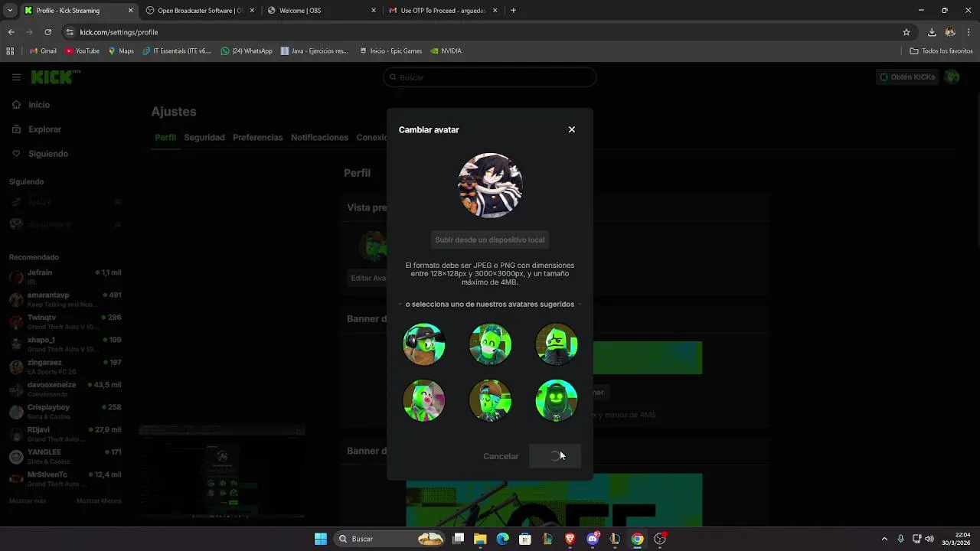This screenshot has width=980, height=551.
Task: Click the taskbar Buscar search box
Action: [391, 539]
